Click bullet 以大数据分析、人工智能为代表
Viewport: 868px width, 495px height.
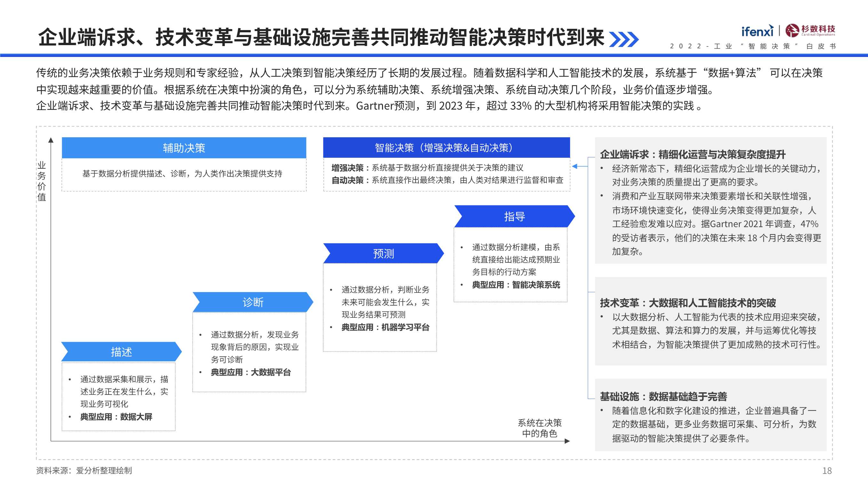click(716, 331)
